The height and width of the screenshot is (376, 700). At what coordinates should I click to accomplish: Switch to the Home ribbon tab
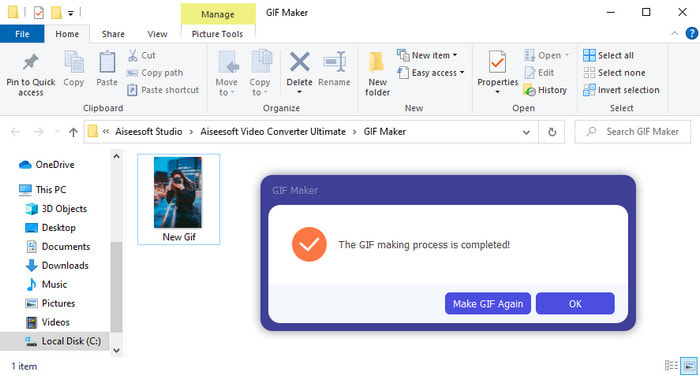click(67, 34)
